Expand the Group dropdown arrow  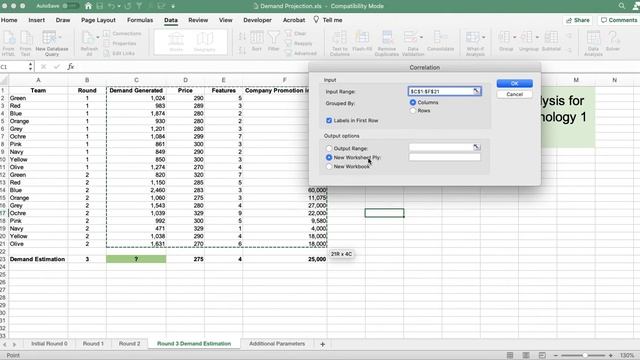point(515,37)
